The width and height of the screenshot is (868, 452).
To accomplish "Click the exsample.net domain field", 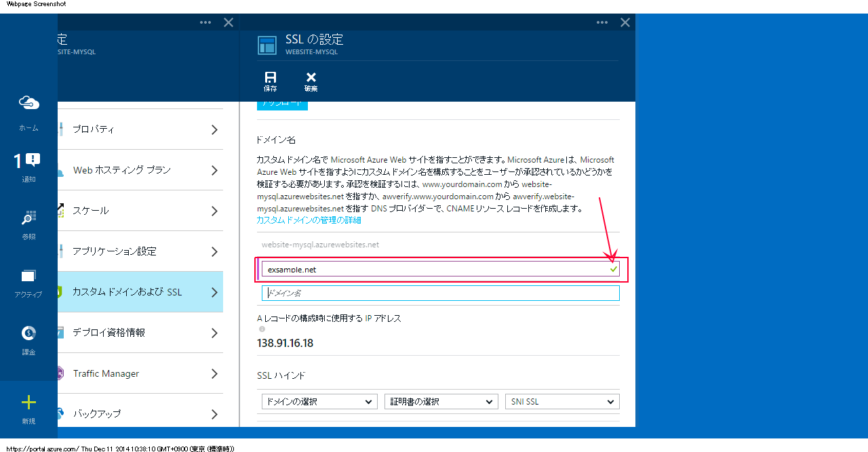I will (434, 270).
